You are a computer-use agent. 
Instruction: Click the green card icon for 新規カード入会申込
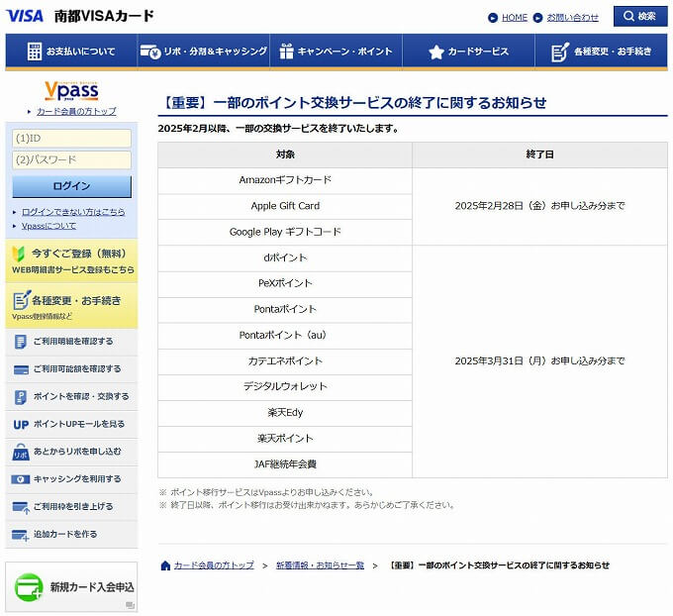(x=29, y=586)
